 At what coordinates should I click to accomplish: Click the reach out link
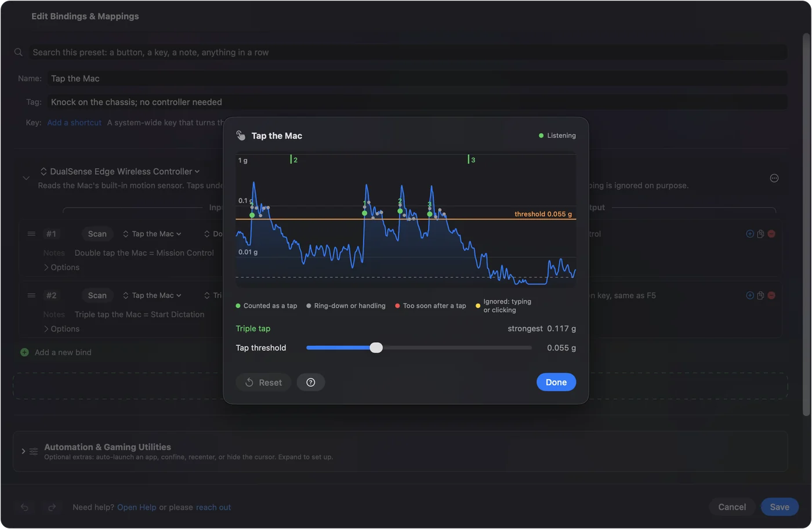[x=213, y=507]
